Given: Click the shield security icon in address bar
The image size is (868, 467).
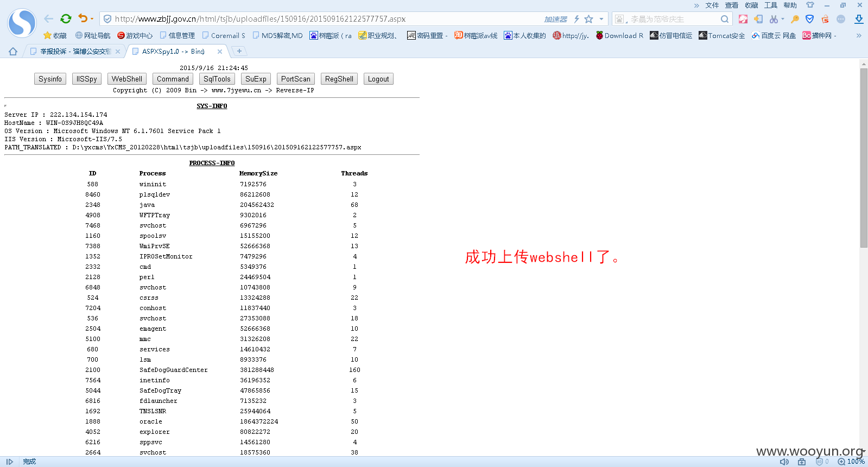Looking at the screenshot, I should (x=107, y=19).
